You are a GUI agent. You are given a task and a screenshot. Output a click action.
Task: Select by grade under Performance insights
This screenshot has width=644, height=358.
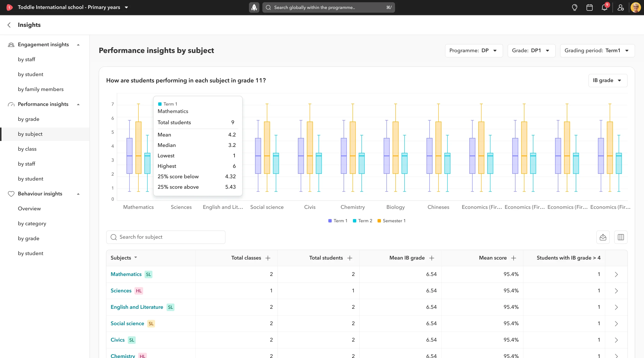[29, 119]
